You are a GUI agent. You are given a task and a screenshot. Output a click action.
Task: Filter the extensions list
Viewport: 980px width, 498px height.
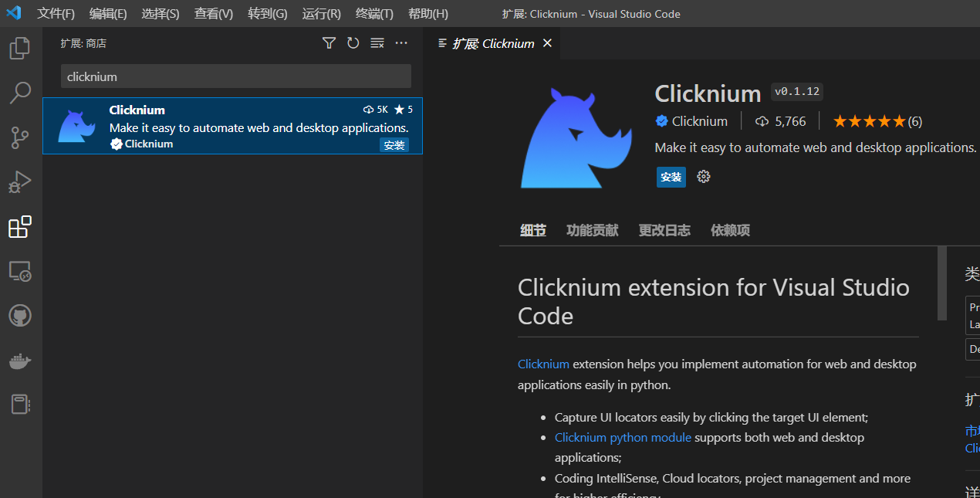tap(329, 42)
